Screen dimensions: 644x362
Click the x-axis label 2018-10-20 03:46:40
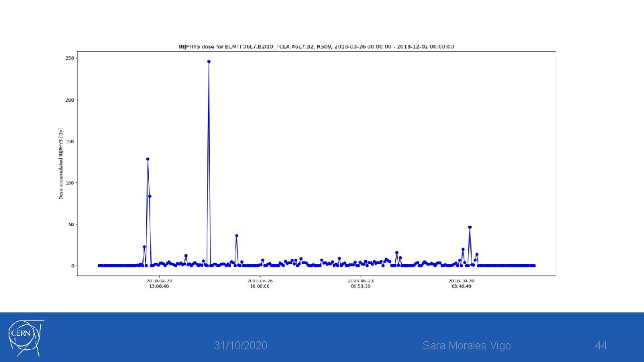tap(462, 284)
